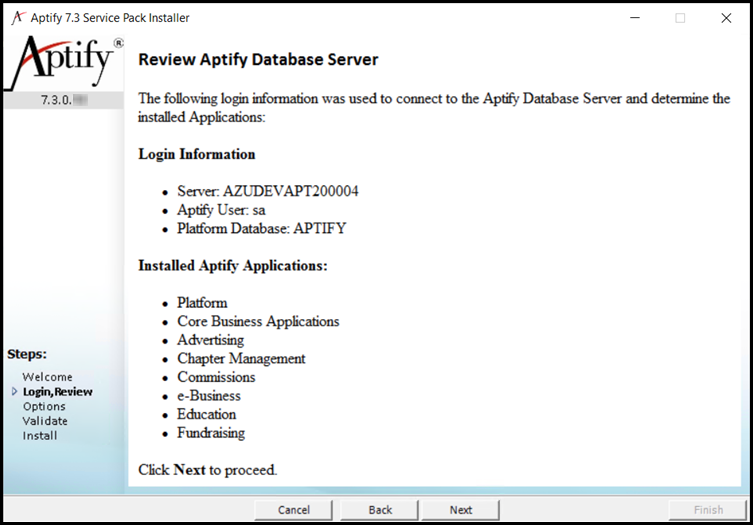
Task: Click the Server: AZUDEVAPT200004 line
Action: click(267, 191)
